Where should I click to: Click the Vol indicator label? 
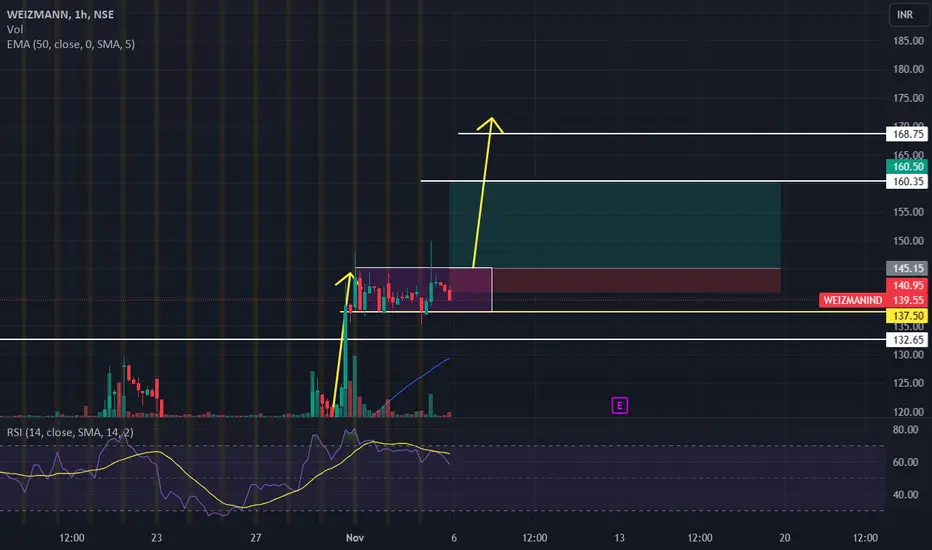pos(15,29)
